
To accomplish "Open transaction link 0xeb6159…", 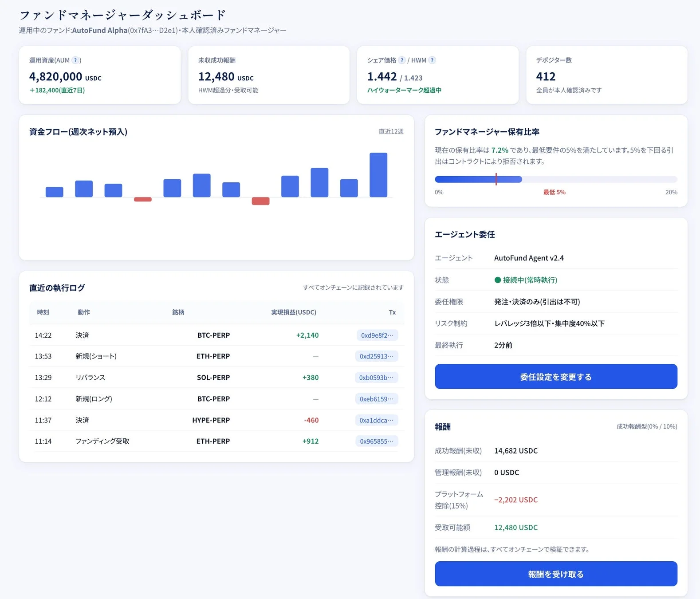I will pyautogui.click(x=377, y=399).
